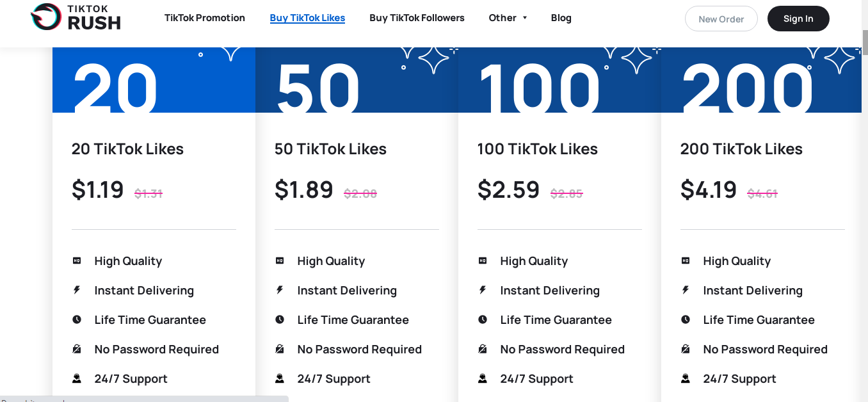Click the TikTok Rush logo

click(76, 18)
